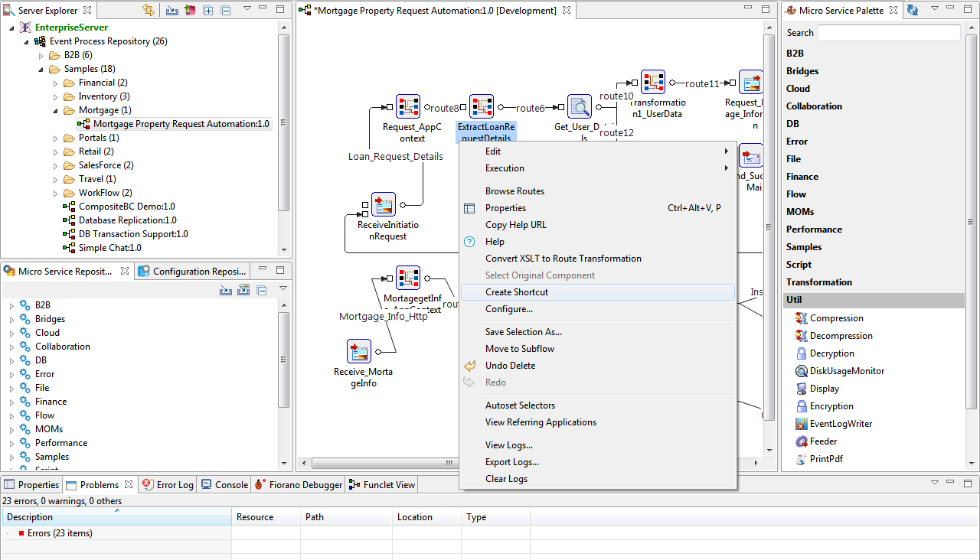
Task: Open the Execution submenu in the context menu
Action: [x=598, y=168]
